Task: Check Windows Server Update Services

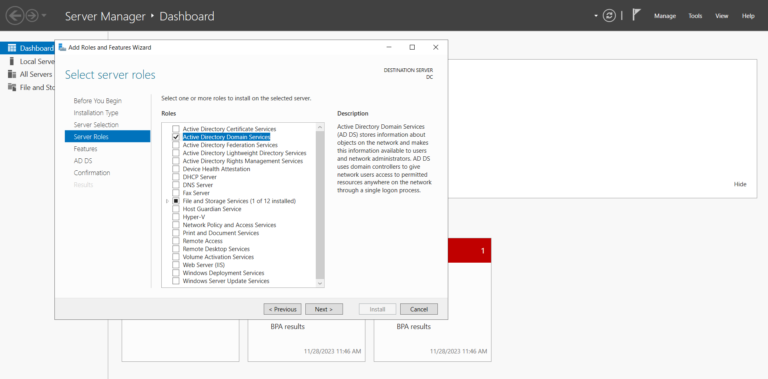Action: coord(176,281)
